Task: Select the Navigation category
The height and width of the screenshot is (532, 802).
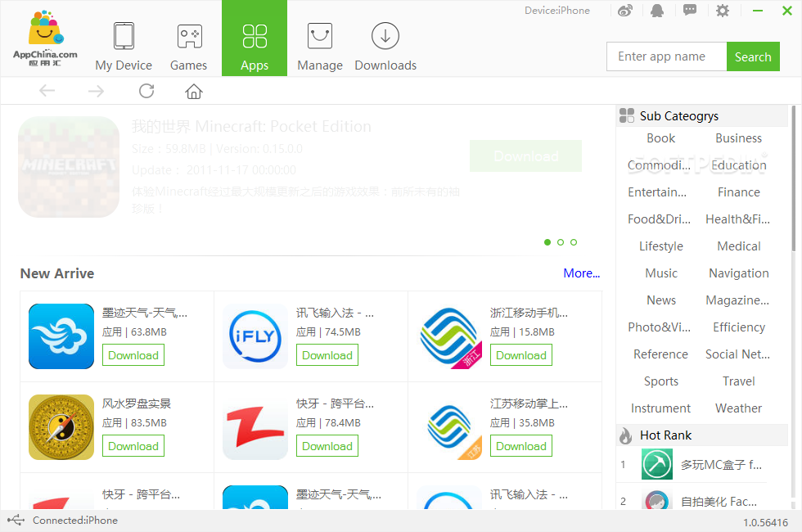Action: pos(738,273)
